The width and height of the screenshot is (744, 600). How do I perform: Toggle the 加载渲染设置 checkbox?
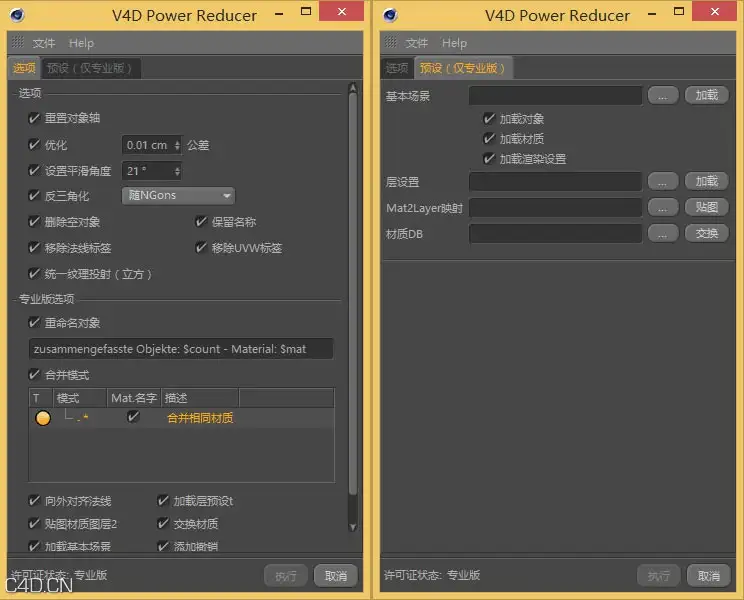489,158
